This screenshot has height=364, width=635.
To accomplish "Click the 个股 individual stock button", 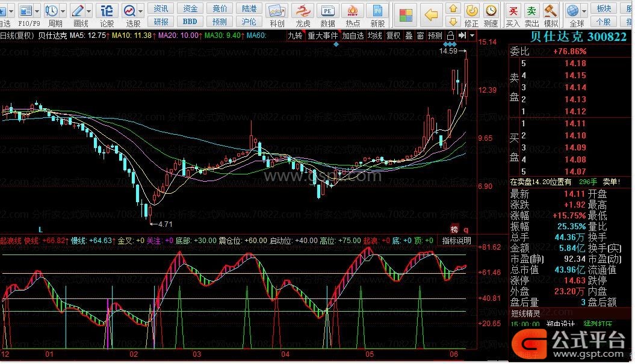I will tap(604, 22).
